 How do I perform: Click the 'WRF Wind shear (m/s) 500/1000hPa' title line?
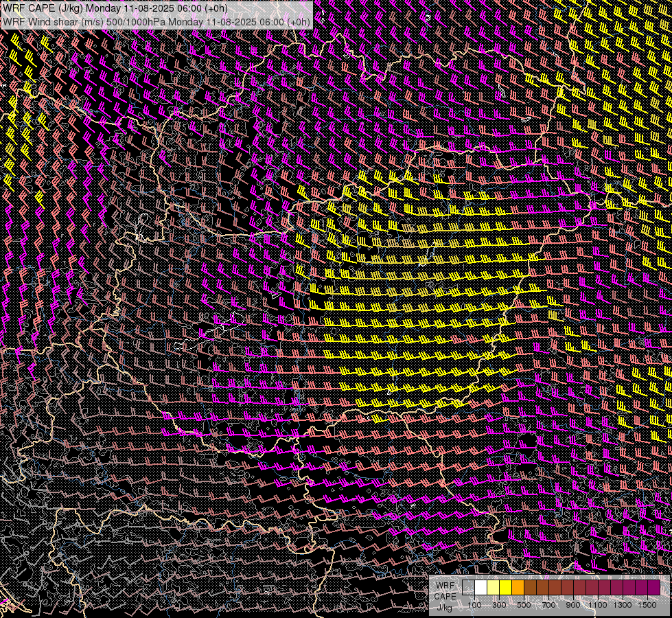click(x=156, y=22)
